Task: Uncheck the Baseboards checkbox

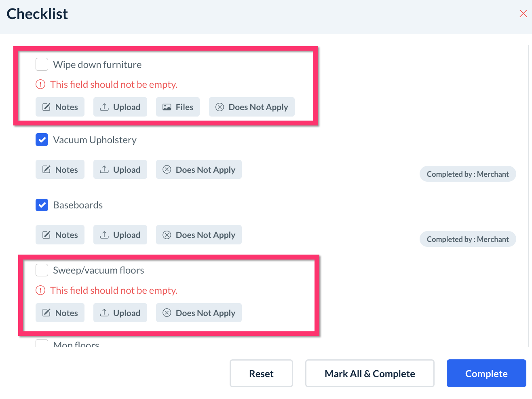Action: coord(42,205)
